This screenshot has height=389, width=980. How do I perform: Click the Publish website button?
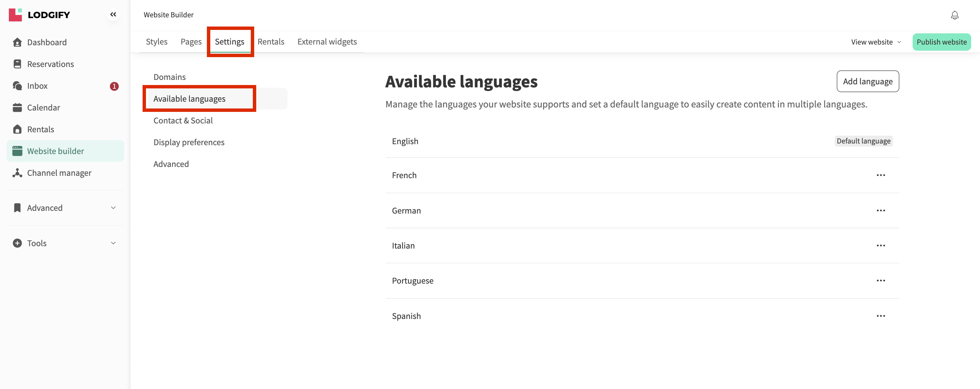point(941,42)
